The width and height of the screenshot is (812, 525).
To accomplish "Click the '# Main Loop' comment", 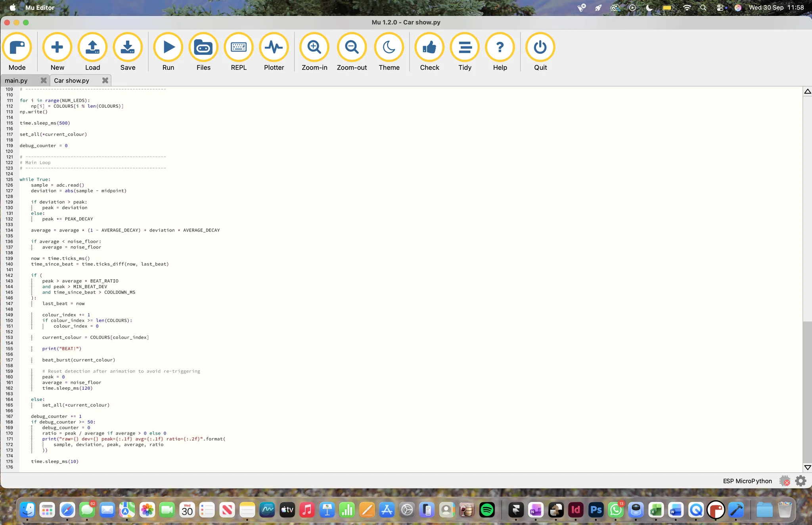I will pyautogui.click(x=35, y=163).
